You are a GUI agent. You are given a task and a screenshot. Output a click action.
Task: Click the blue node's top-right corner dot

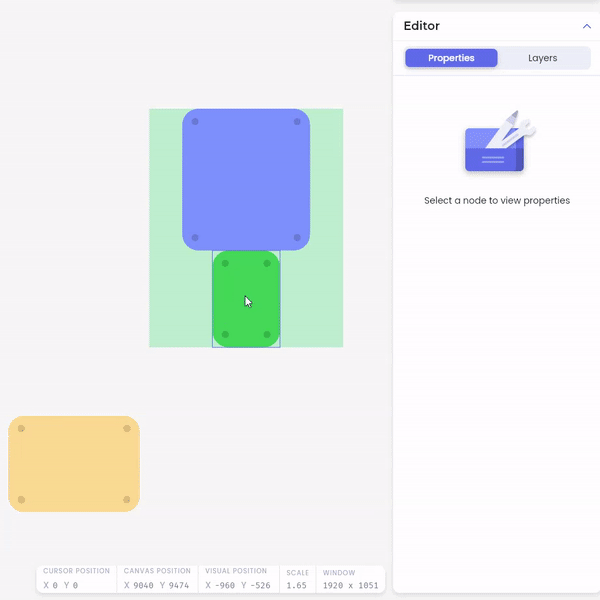(x=297, y=122)
